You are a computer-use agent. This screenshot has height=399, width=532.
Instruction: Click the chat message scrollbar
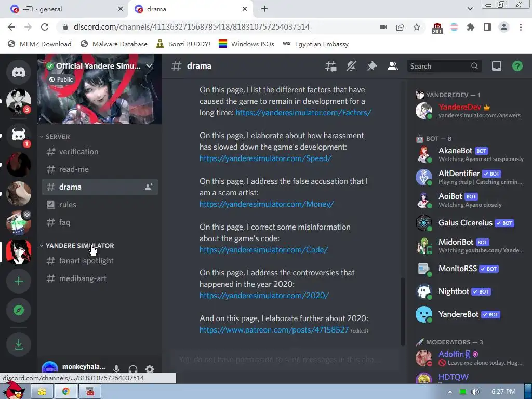(x=403, y=312)
